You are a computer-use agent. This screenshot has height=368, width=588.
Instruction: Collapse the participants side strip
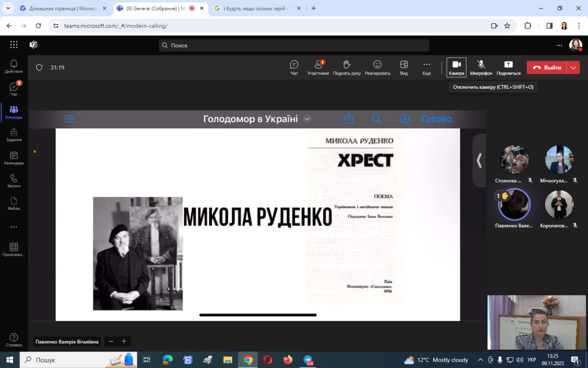coord(479,160)
